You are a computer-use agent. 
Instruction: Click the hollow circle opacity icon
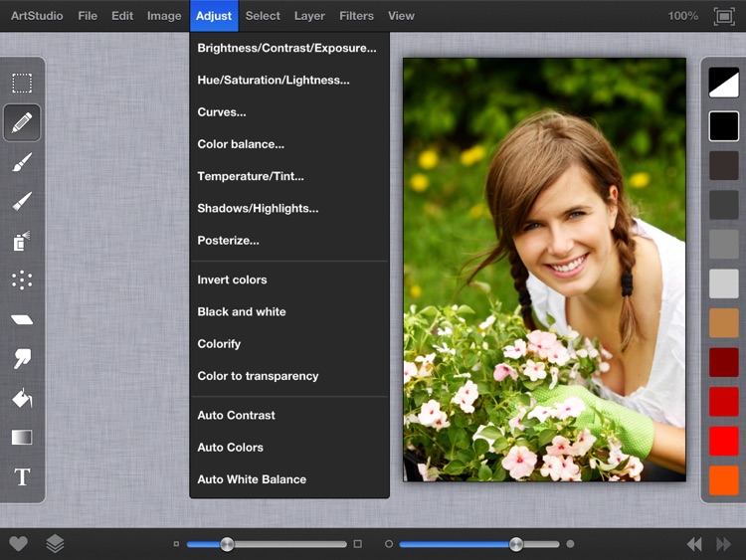pos(389,544)
